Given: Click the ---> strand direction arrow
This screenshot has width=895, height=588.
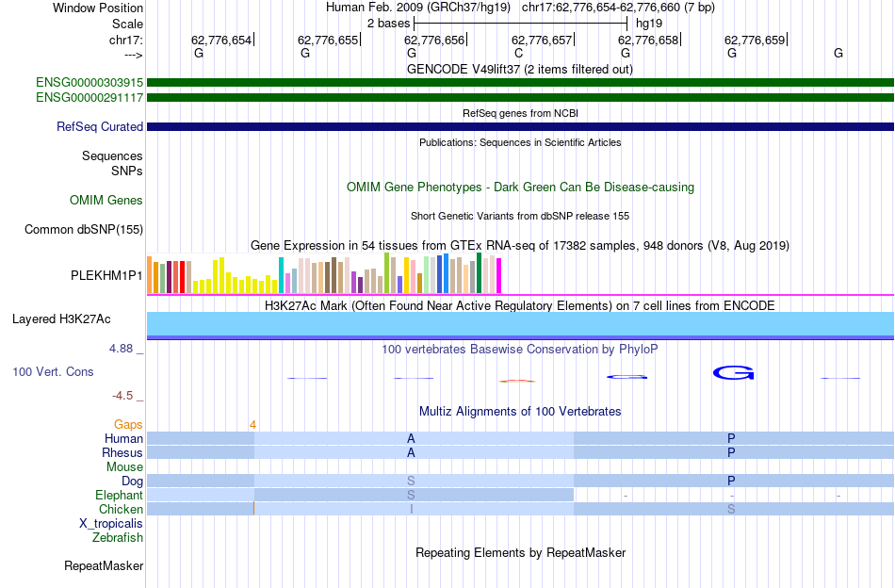Looking at the screenshot, I should click(133, 55).
